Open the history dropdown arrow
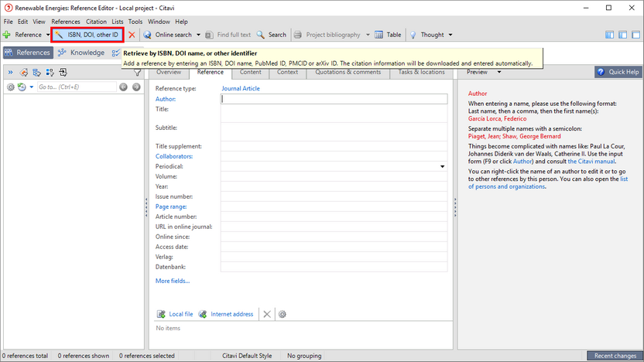644x362 pixels. coord(32,87)
